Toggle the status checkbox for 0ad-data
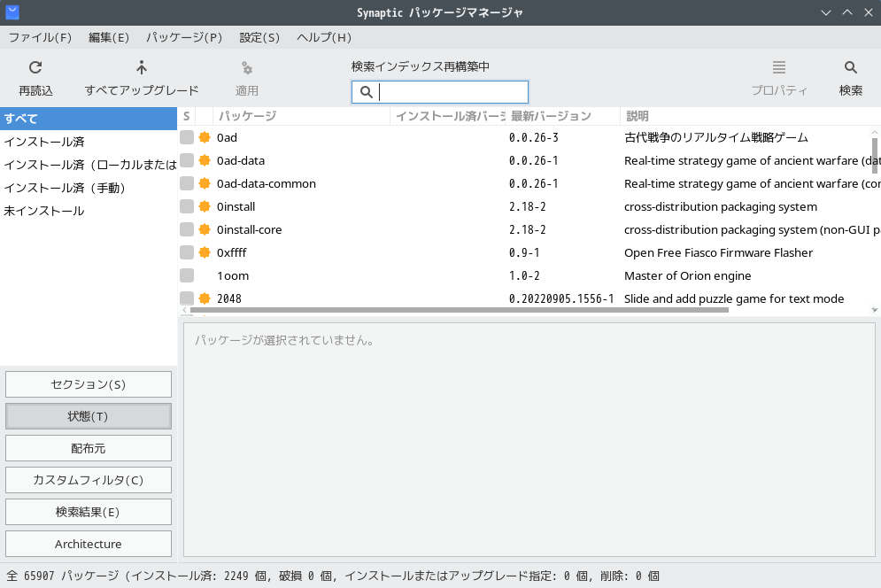This screenshot has height=588, width=881. 187,160
